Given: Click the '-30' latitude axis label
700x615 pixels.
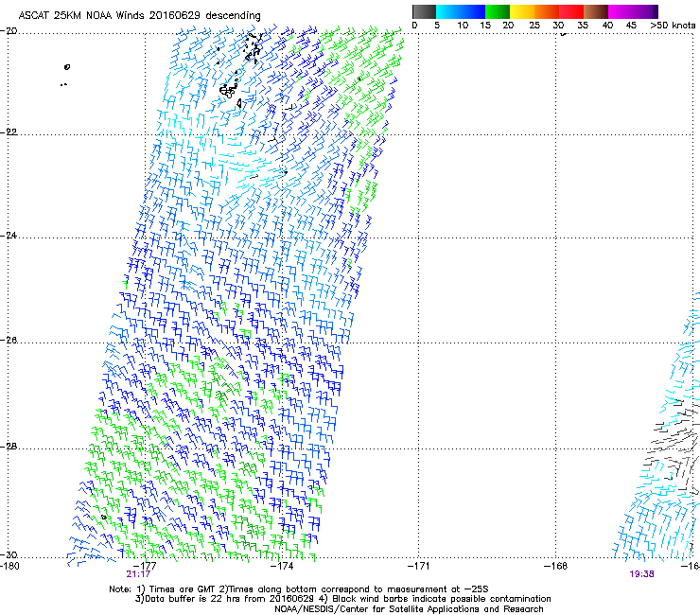Looking at the screenshot, I should point(9,554).
